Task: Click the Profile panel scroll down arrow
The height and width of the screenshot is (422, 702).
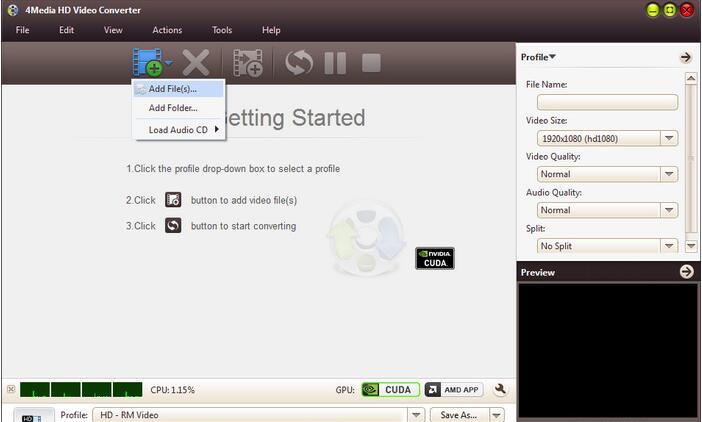Action: tap(691, 246)
